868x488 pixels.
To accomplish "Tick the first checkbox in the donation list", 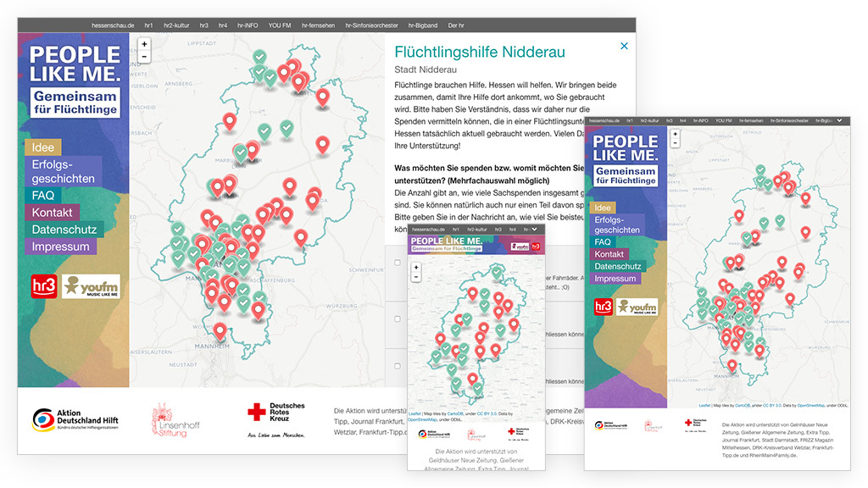I will coord(398,263).
